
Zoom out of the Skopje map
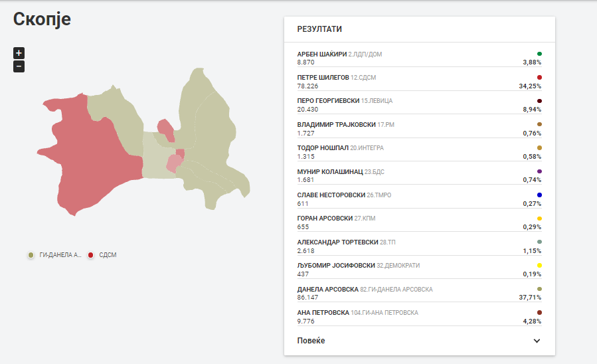pyautogui.click(x=19, y=66)
